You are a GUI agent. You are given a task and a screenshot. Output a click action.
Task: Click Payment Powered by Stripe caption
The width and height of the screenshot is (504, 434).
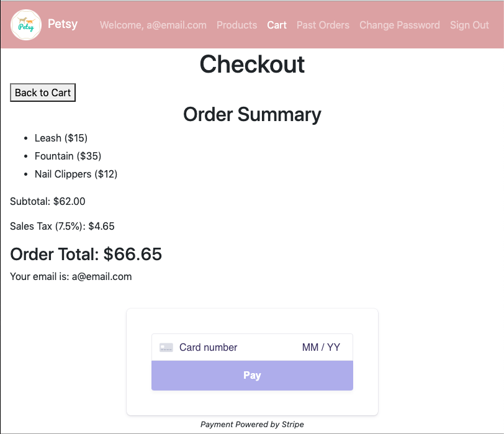tap(253, 424)
